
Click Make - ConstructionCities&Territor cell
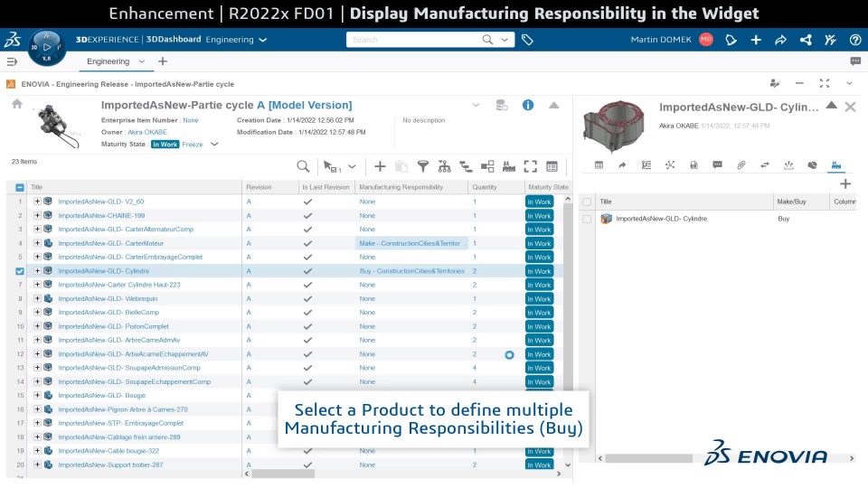tap(412, 243)
